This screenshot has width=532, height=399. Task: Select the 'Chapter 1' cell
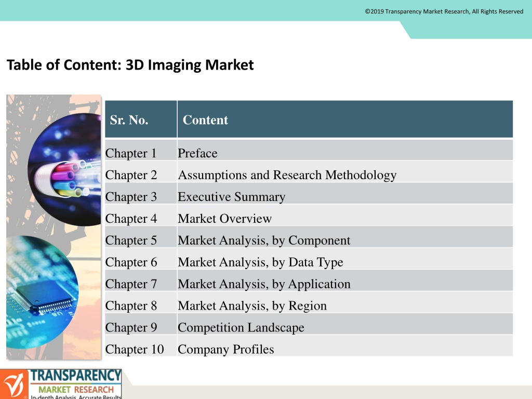tap(141, 150)
